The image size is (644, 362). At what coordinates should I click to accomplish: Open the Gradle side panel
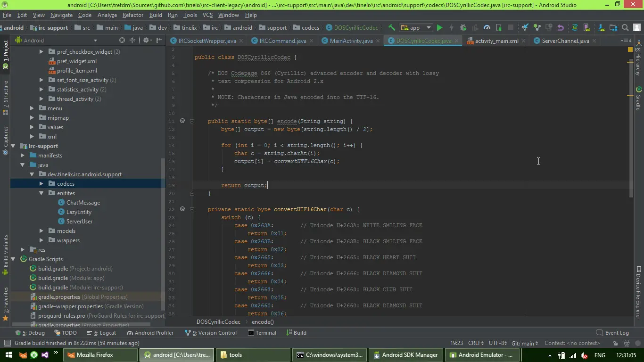pyautogui.click(x=639, y=99)
